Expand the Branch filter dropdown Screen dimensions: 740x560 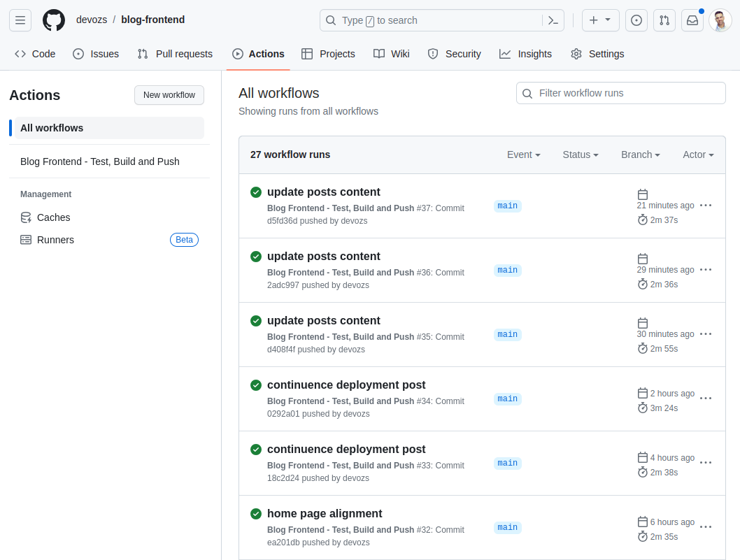pyautogui.click(x=641, y=155)
